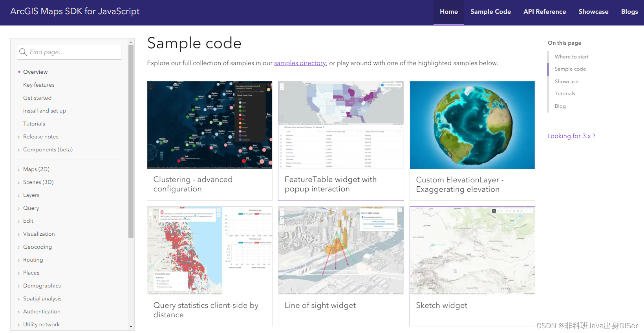Expand Scenes (3D) section chevron
This screenshot has width=644, height=333.
point(18,182)
